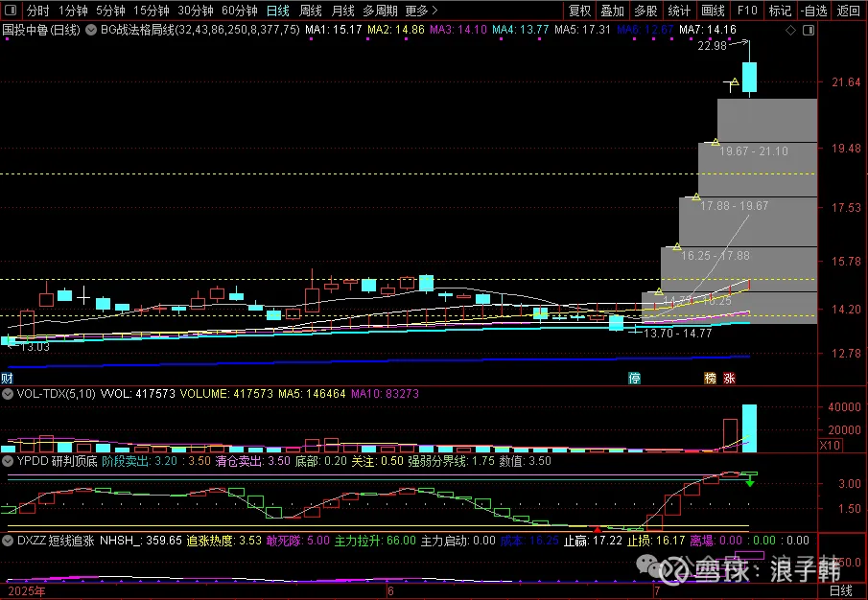This screenshot has height=600, width=868.
Task: Click the X10 volume scale box
Action: pyautogui.click(x=830, y=445)
